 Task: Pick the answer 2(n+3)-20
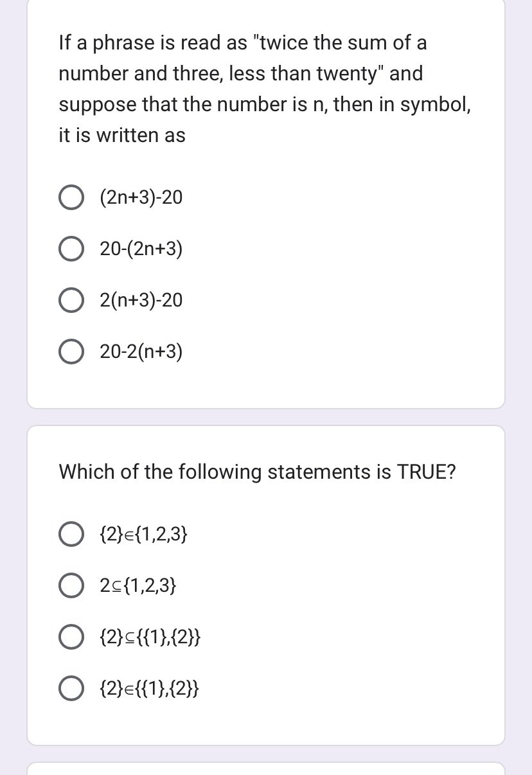[x=71, y=299]
